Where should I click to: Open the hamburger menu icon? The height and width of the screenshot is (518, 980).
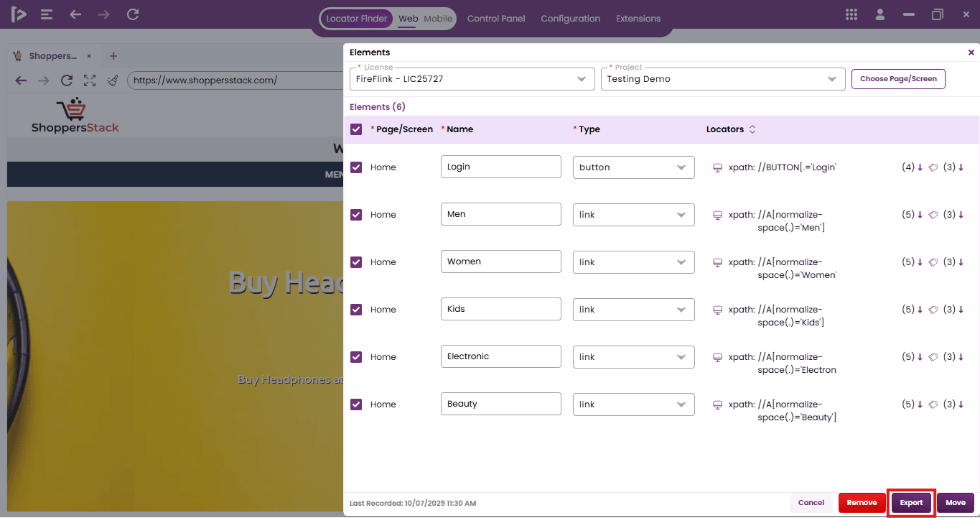point(47,14)
